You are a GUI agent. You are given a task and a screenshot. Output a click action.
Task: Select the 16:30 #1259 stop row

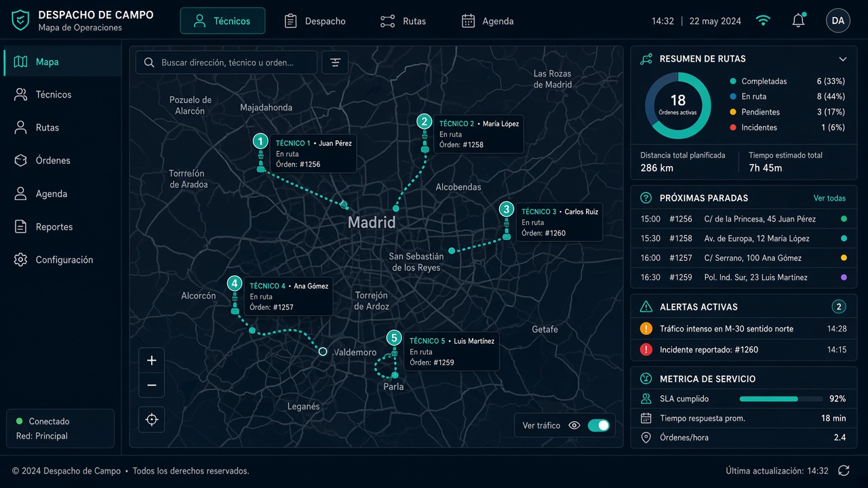[x=744, y=277]
